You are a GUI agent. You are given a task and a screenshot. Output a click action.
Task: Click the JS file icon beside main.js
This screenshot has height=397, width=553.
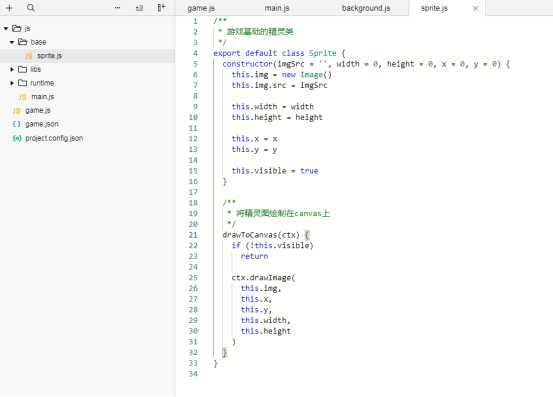(23, 97)
